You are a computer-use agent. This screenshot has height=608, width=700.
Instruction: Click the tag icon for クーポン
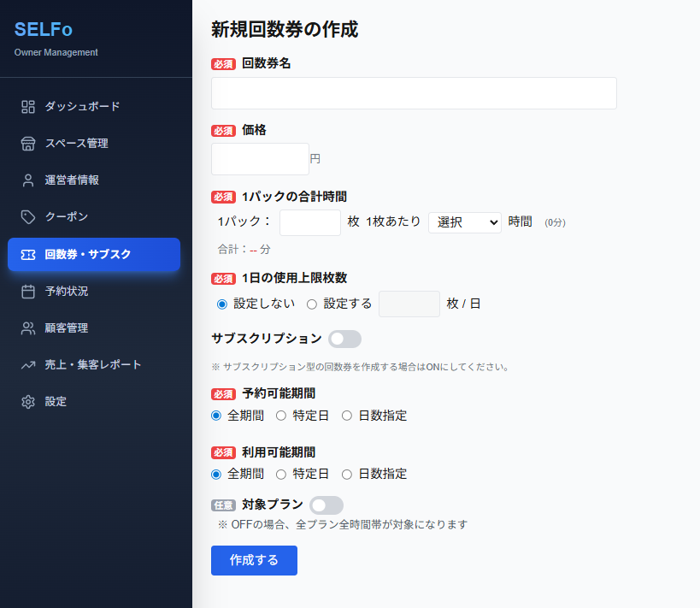[x=28, y=217]
